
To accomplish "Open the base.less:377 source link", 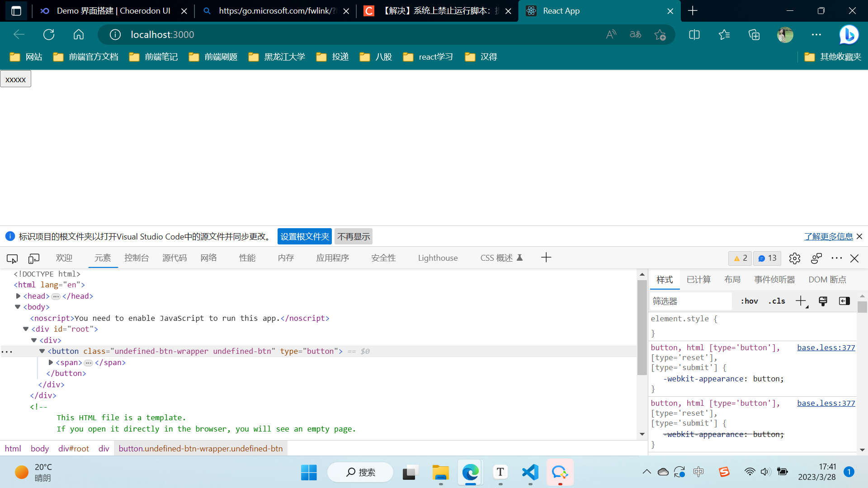I will point(826,347).
